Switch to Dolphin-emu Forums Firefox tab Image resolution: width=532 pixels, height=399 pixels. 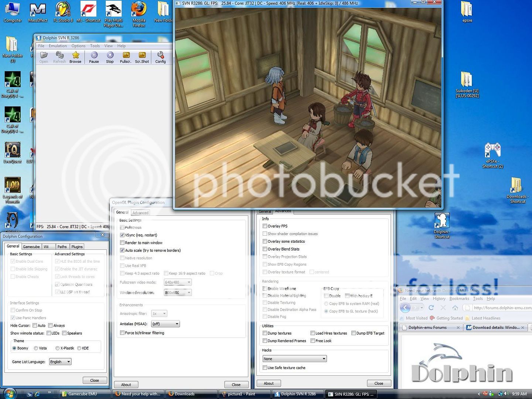[x=431, y=327]
